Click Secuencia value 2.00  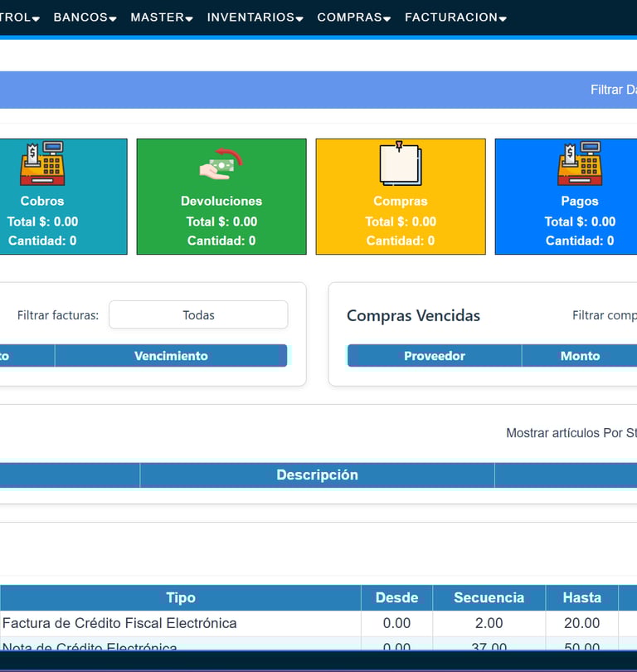[489, 623]
